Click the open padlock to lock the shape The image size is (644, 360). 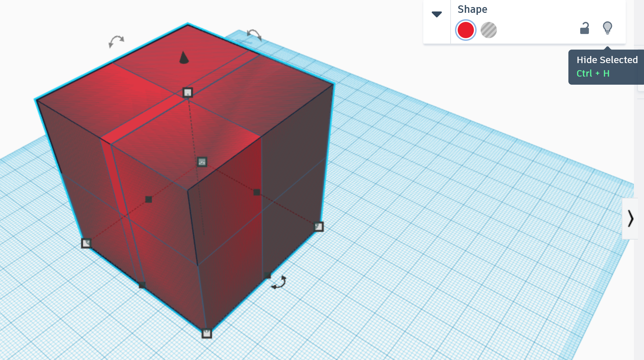(x=584, y=29)
